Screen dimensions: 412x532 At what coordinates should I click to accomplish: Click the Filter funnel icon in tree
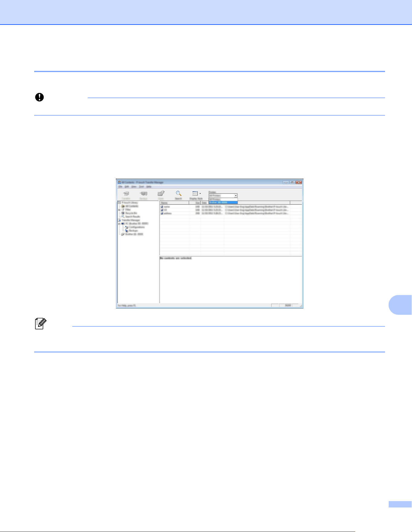click(x=123, y=210)
